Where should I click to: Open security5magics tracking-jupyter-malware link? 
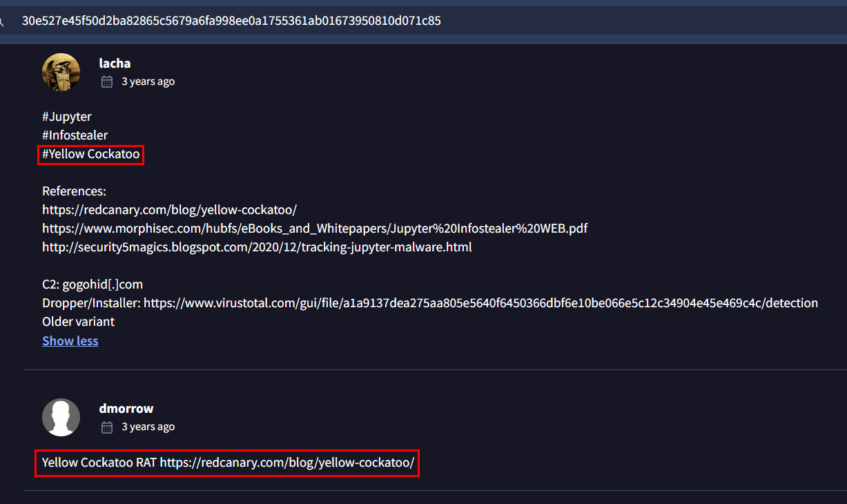[x=257, y=246]
